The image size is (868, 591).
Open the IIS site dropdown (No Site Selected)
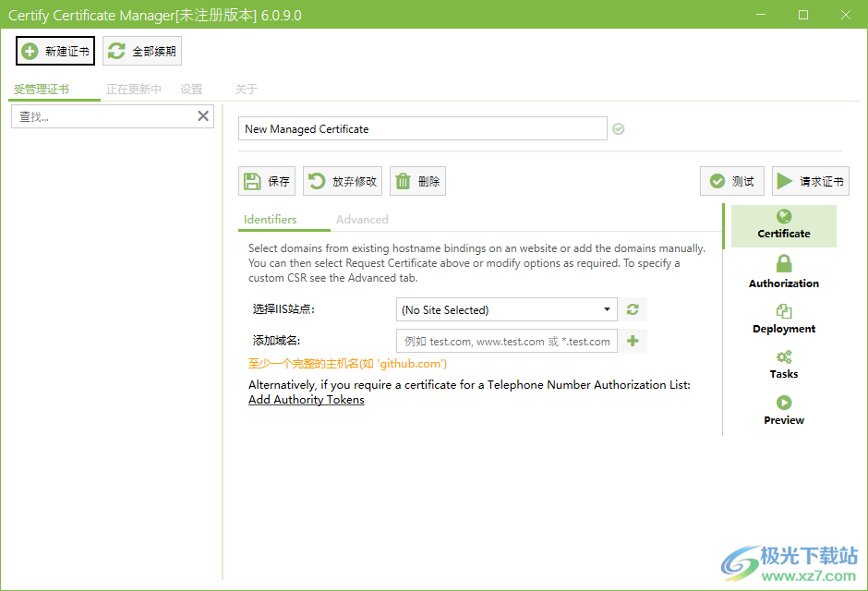[x=507, y=309]
